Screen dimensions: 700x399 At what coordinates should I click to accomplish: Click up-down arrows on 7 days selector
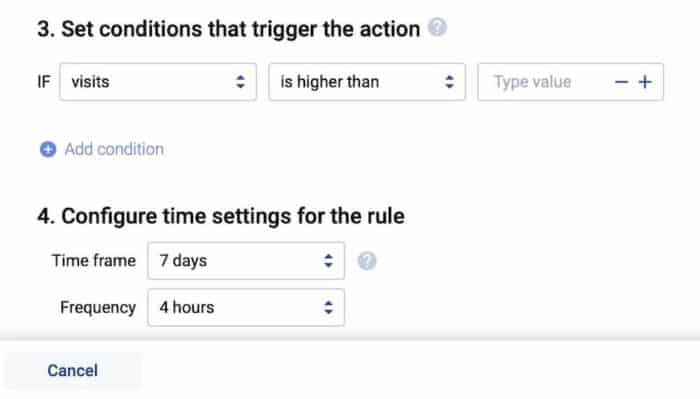pyautogui.click(x=328, y=261)
